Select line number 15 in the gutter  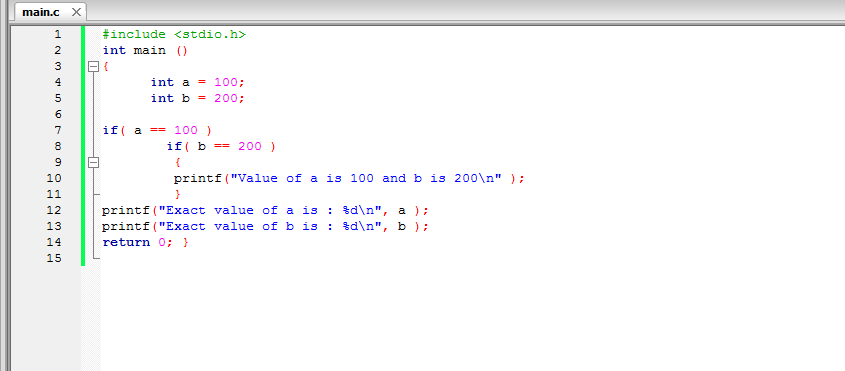(x=54, y=258)
